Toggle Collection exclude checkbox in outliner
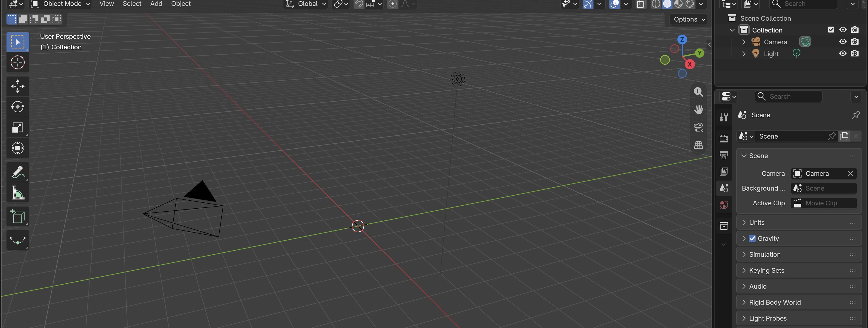868x328 pixels. point(831,30)
